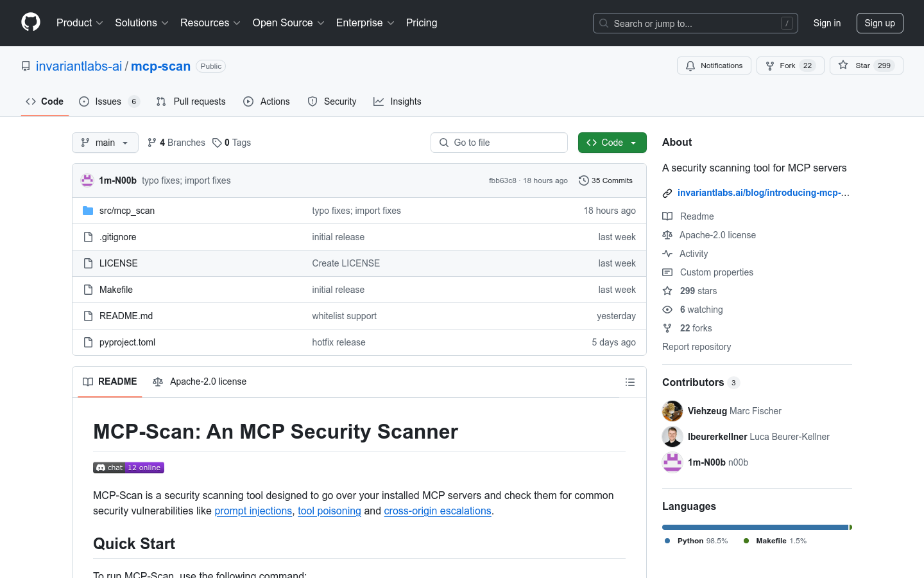Switch to Apache-2.0 license tab in viewer

(200, 381)
